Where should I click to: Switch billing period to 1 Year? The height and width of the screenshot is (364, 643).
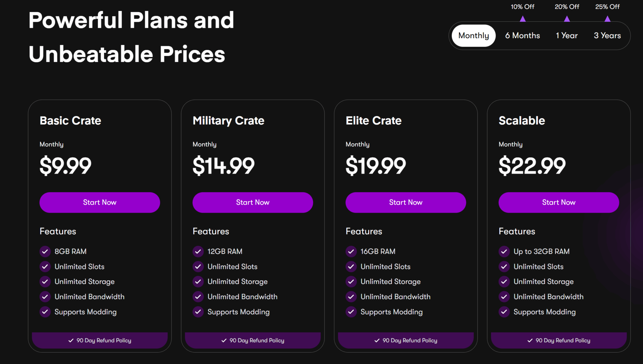pyautogui.click(x=567, y=35)
